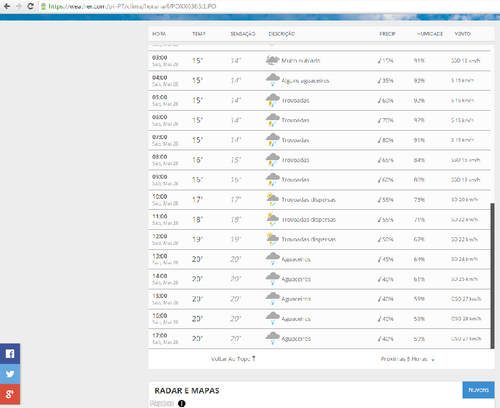The height and width of the screenshot is (408, 500).
Task: Click the showers icon in the 15:00 row
Action: 272,299
